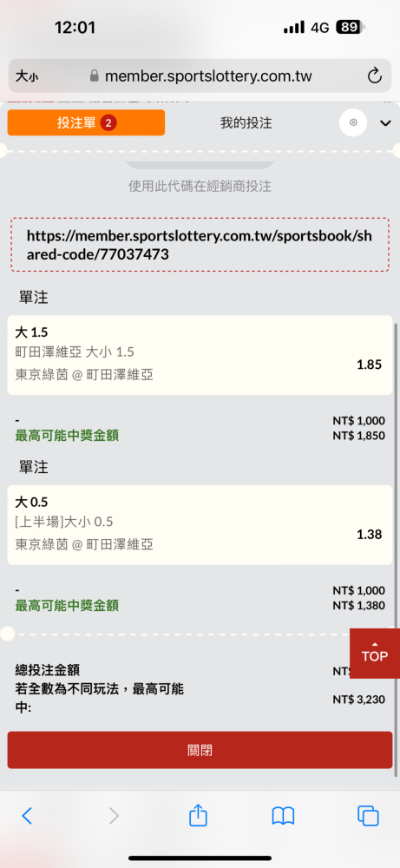Open the bet slip settings gear

353,122
